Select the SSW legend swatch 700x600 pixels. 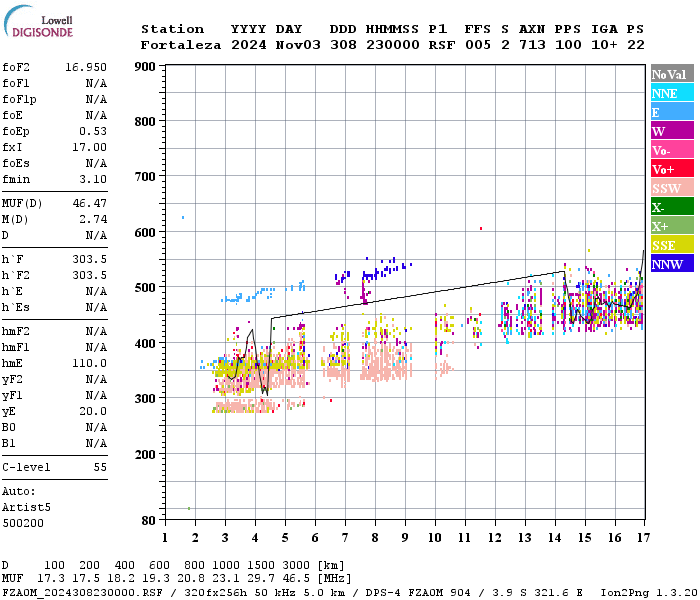tap(672, 188)
